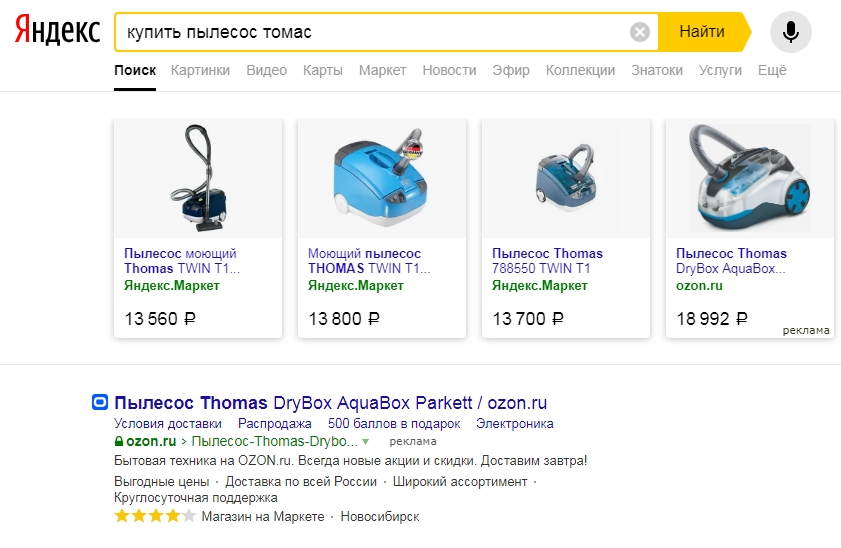The image size is (841, 548).
Task: Go to the Новости tab
Action: click(449, 70)
